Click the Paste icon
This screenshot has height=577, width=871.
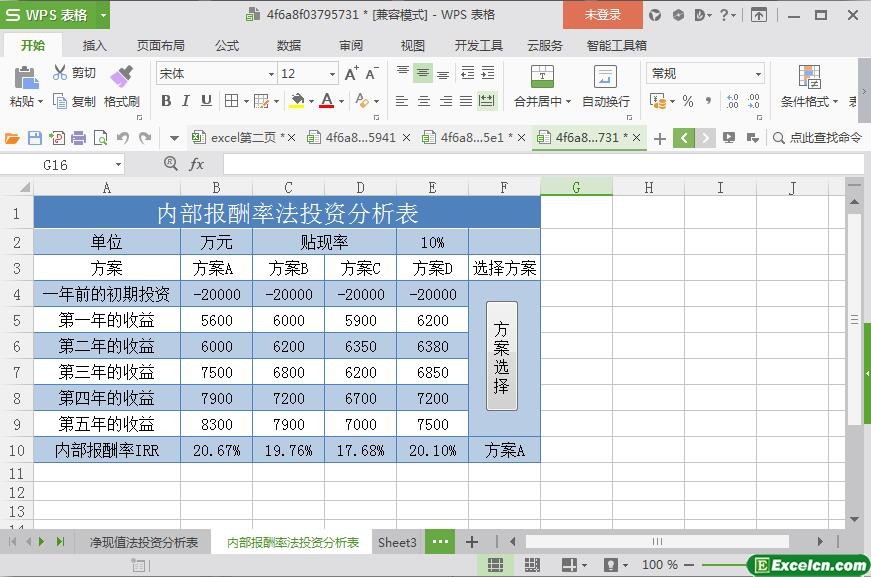pos(26,78)
